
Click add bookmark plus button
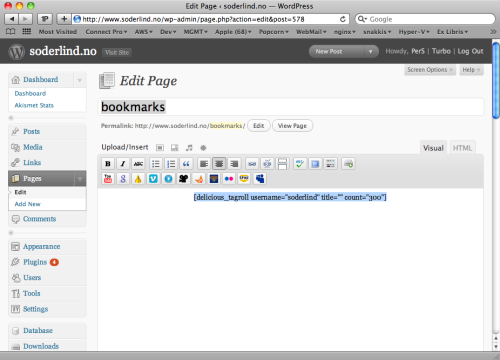pos(64,19)
